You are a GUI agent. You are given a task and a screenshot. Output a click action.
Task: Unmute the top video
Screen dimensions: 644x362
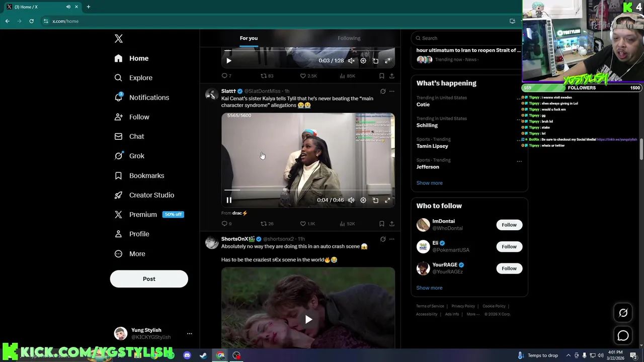(351, 61)
